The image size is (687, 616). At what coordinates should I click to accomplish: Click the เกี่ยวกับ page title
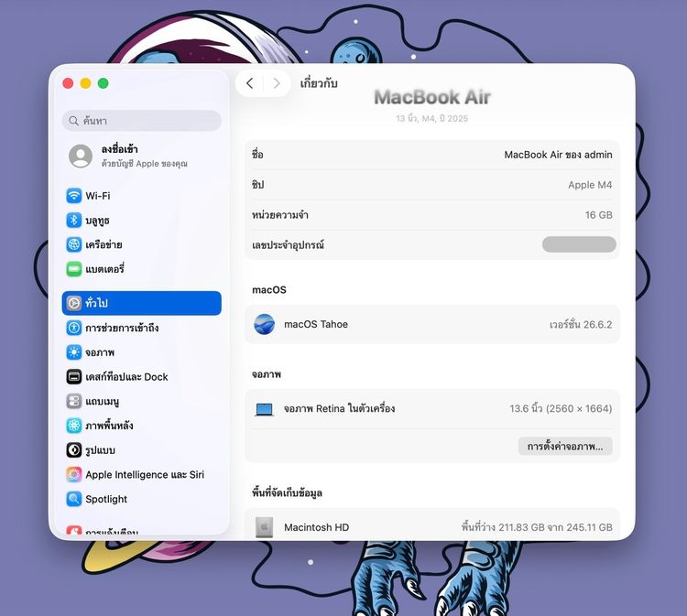319,82
